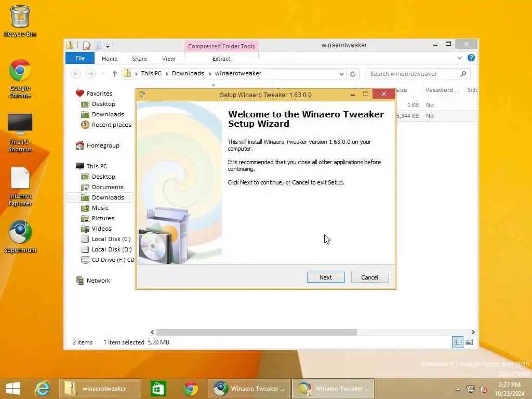Go forward in Explorer navigation
The width and height of the screenshot is (532, 399).
(90, 74)
